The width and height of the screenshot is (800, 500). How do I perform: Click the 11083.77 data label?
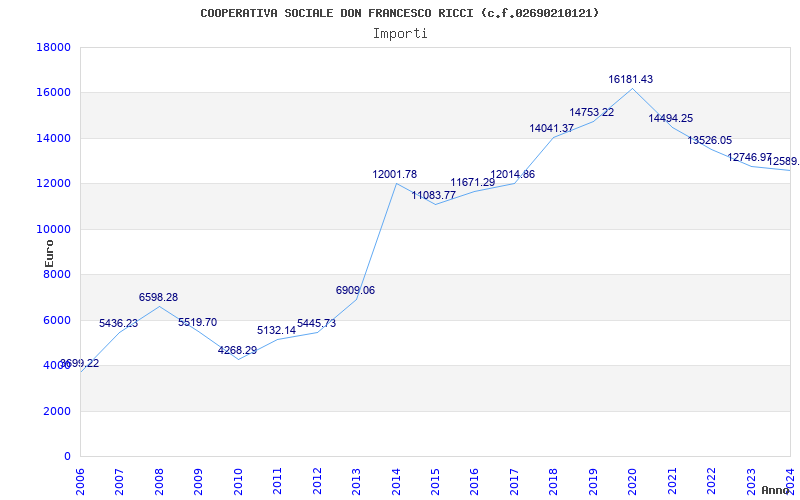(434, 195)
